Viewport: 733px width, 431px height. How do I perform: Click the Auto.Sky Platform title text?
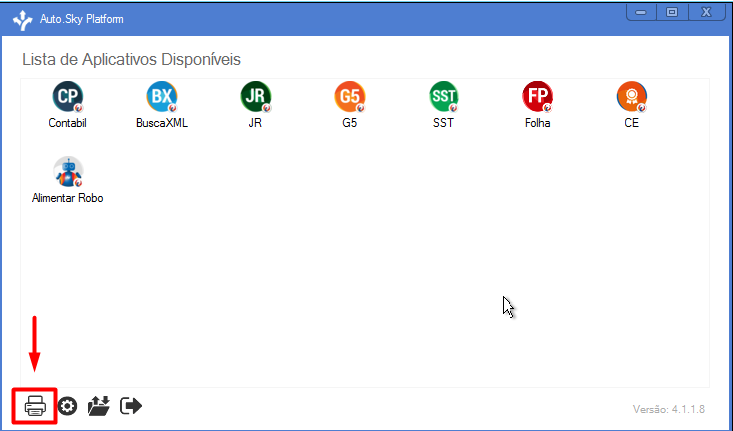coord(82,19)
